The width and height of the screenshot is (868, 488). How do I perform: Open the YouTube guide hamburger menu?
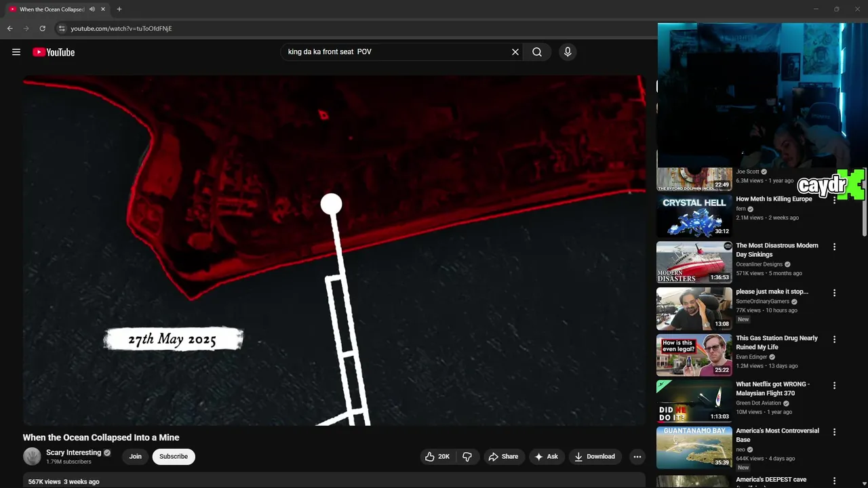coord(16,52)
